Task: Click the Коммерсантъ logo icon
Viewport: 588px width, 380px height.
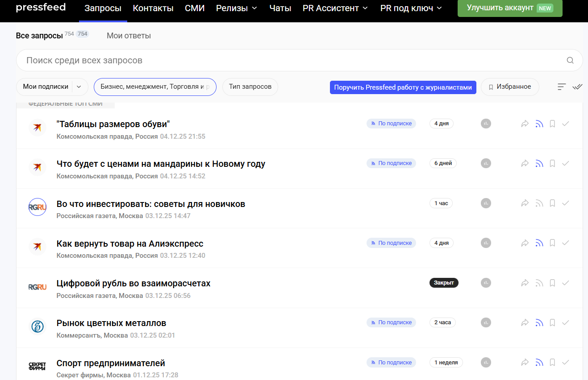Action: [38, 326]
